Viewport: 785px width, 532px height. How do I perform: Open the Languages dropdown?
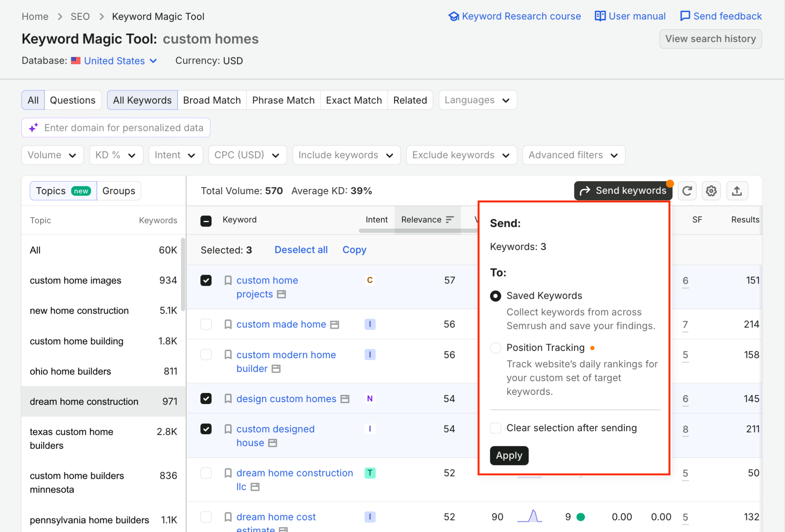pyautogui.click(x=478, y=100)
